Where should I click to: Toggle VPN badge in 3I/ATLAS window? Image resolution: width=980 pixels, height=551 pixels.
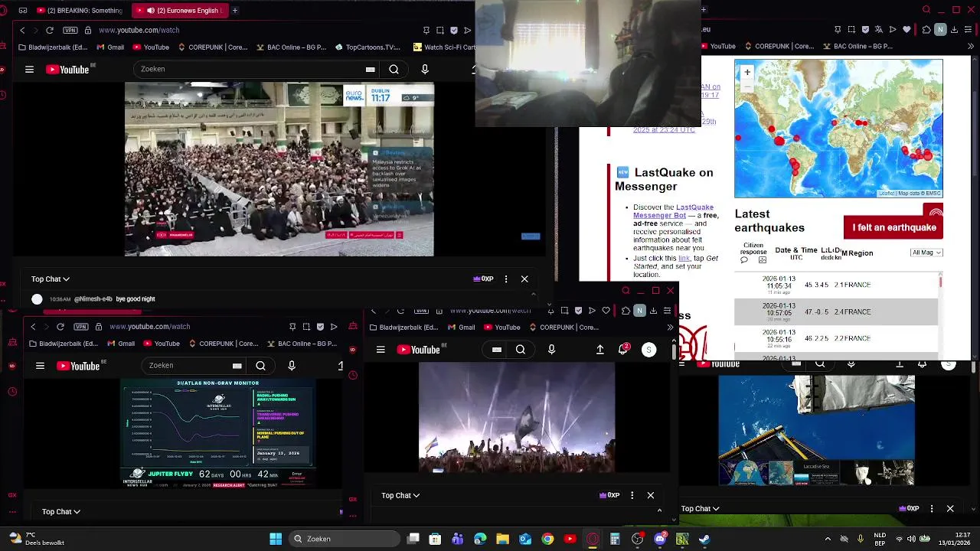81,327
